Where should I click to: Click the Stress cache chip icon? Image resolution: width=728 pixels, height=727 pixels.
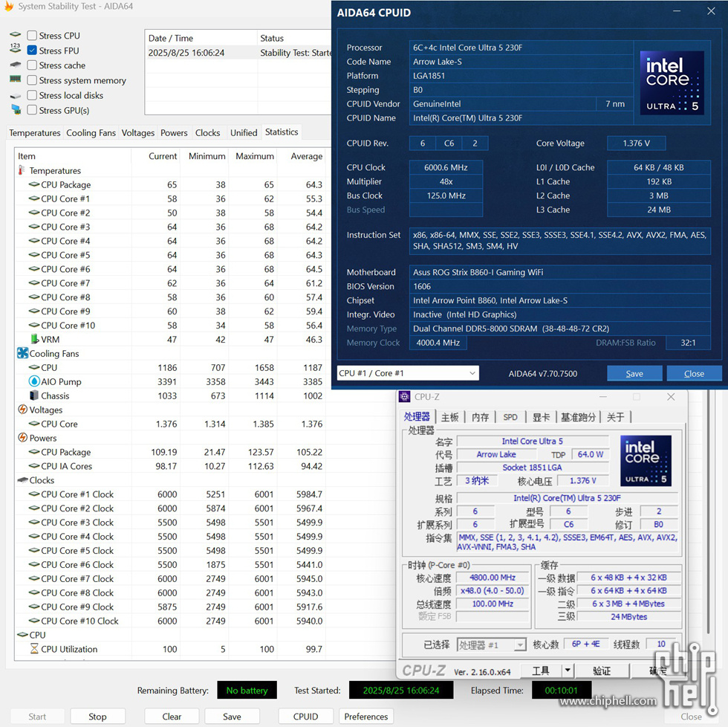click(x=16, y=65)
